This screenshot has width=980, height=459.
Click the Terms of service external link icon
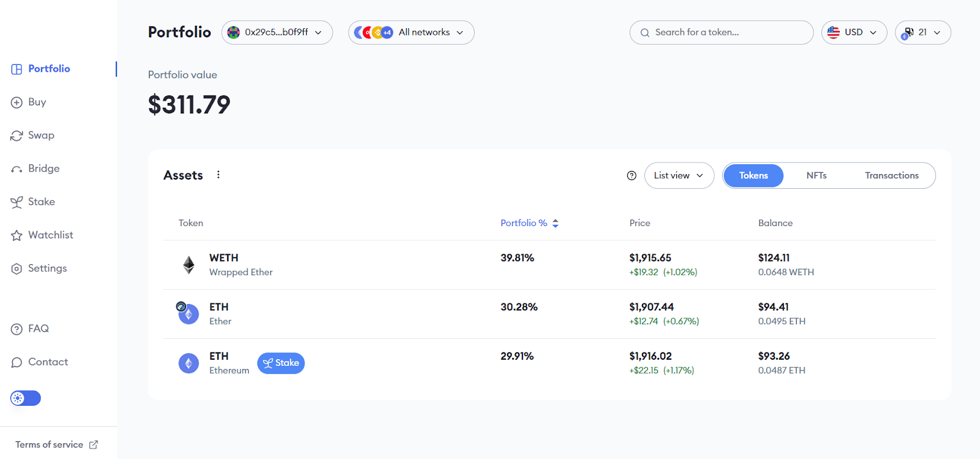click(x=94, y=445)
